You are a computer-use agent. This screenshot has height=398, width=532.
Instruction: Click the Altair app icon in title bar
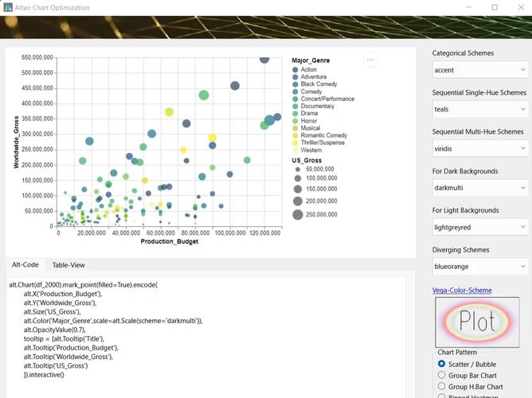[8, 7]
